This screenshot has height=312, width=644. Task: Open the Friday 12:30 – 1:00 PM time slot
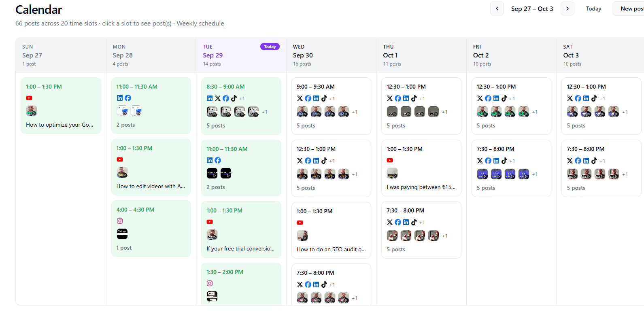pyautogui.click(x=511, y=106)
